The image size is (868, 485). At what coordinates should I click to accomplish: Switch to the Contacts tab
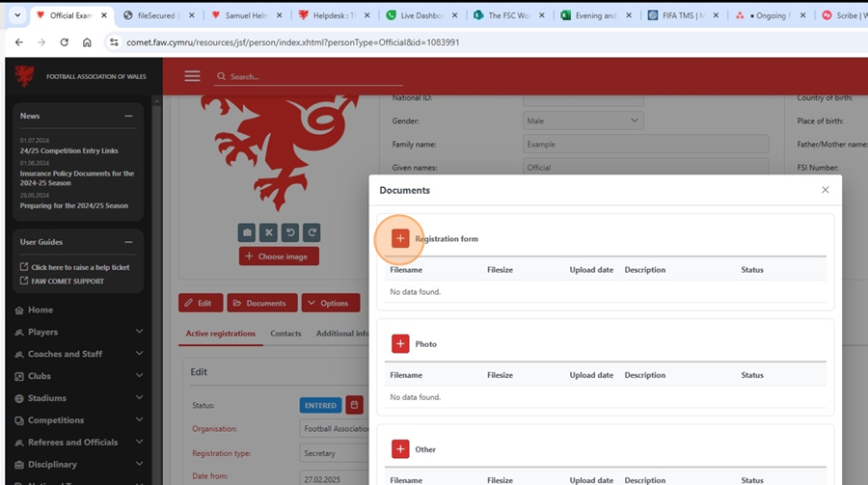(x=285, y=334)
